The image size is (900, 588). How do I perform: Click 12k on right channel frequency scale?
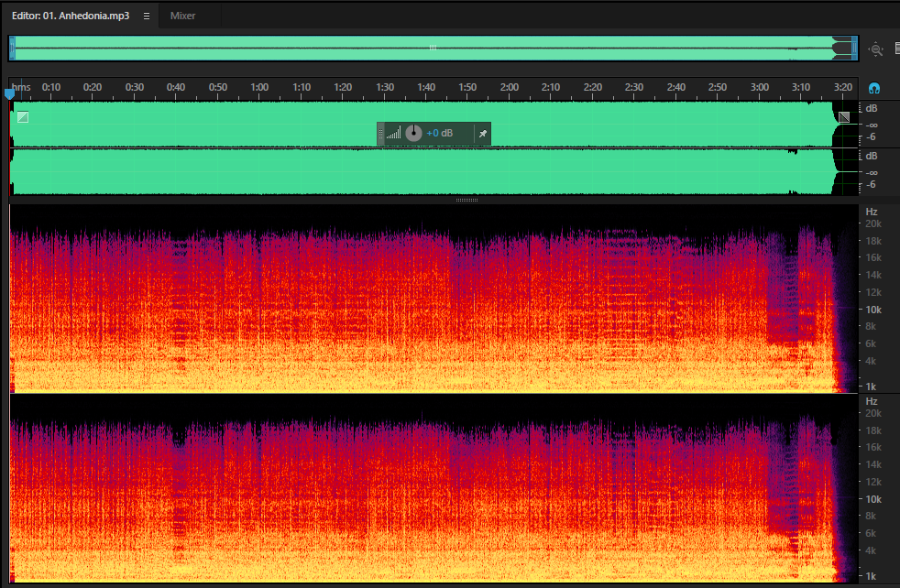click(873, 482)
